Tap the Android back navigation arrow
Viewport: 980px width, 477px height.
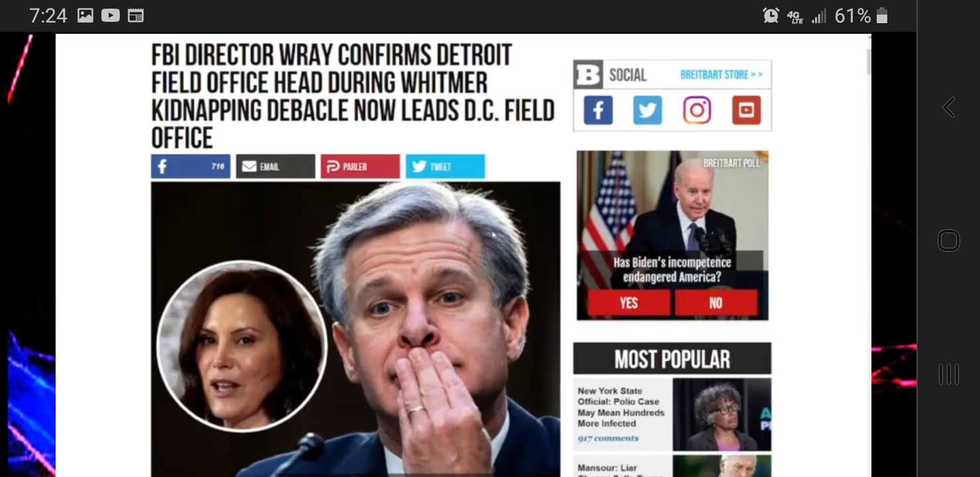[x=949, y=107]
